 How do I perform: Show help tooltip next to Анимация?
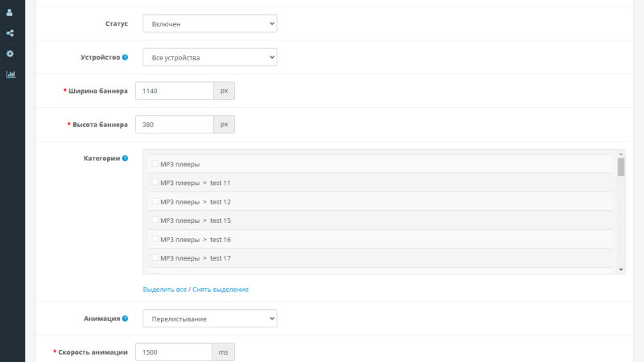[126, 319]
